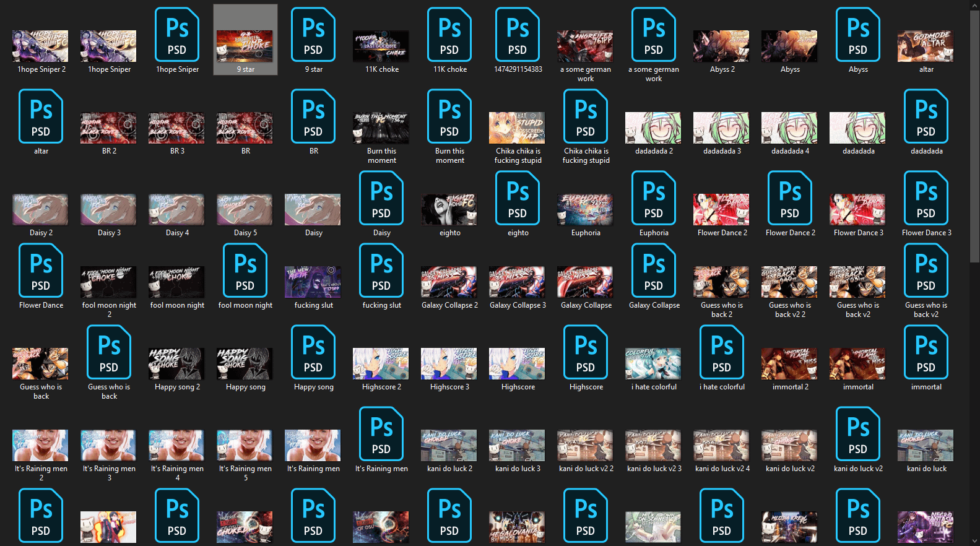Select the immortal PSD file icon
This screenshot has width=980, height=546.
click(x=926, y=352)
